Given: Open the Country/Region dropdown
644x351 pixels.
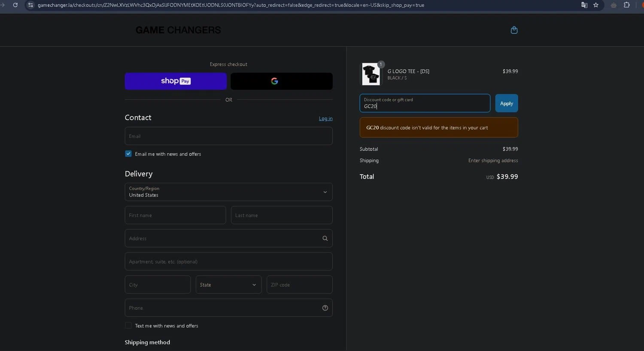Looking at the screenshot, I should 229,192.
